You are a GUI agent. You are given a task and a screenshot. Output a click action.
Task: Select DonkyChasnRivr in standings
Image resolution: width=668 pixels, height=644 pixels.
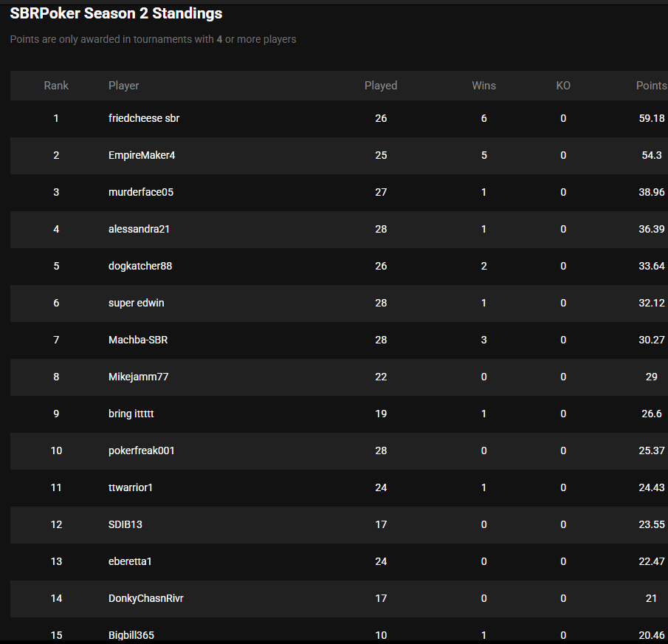click(x=145, y=598)
